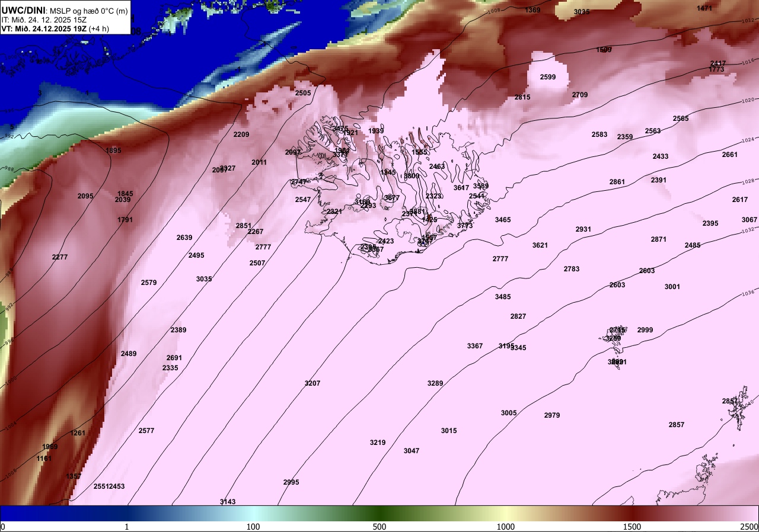Click the height value 3143

point(228,502)
